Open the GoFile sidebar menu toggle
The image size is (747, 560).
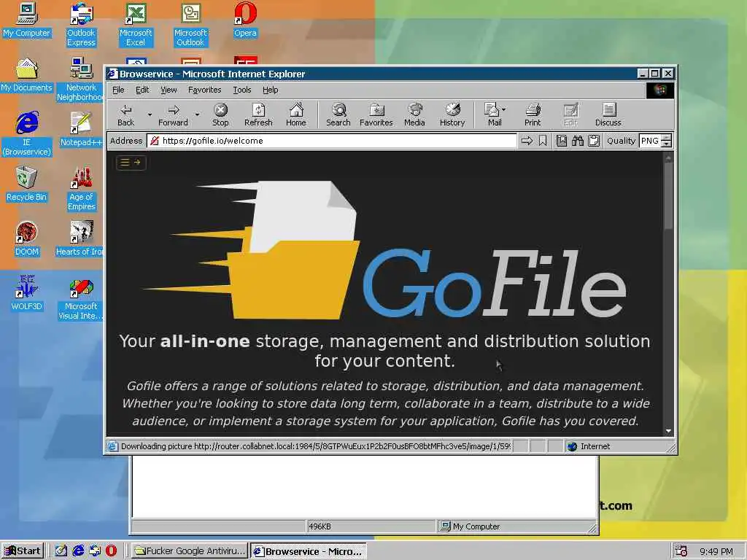(131, 163)
